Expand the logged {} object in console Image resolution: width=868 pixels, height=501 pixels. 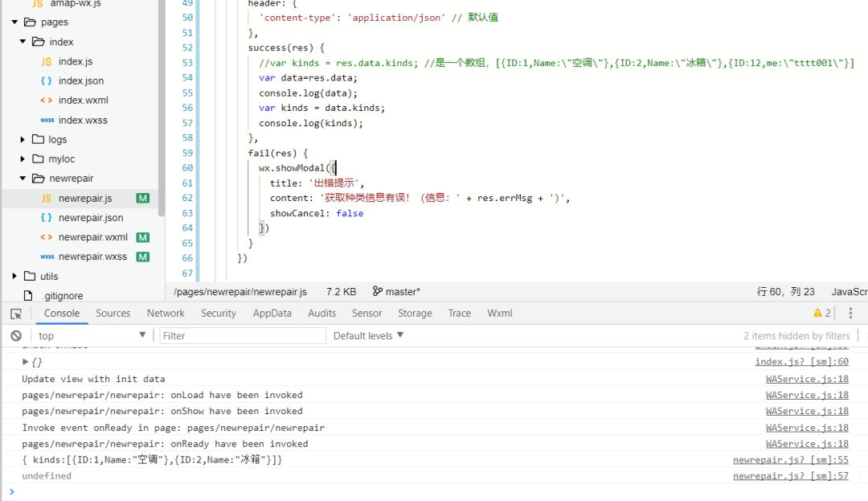[25, 362]
